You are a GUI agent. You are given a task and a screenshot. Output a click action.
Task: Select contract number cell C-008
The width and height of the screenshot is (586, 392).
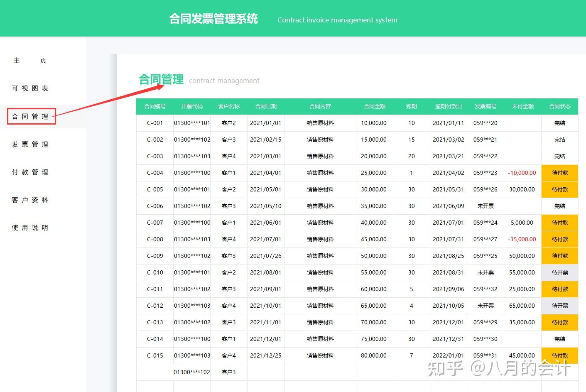tap(155, 239)
